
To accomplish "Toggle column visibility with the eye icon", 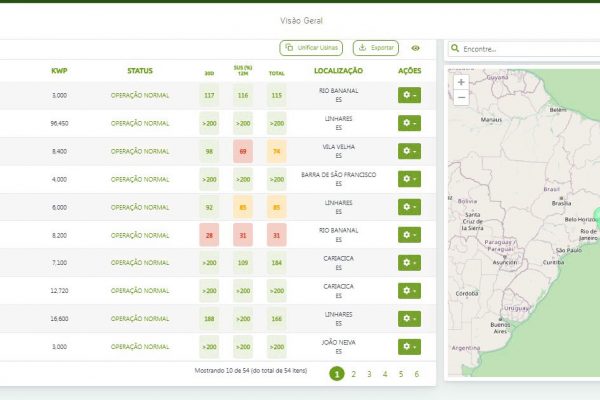I will [415, 48].
